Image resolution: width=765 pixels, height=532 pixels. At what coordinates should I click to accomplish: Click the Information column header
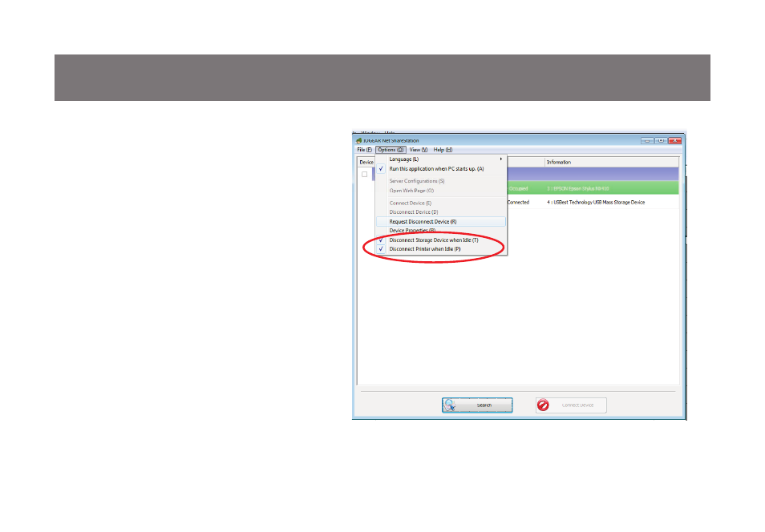tap(611, 162)
